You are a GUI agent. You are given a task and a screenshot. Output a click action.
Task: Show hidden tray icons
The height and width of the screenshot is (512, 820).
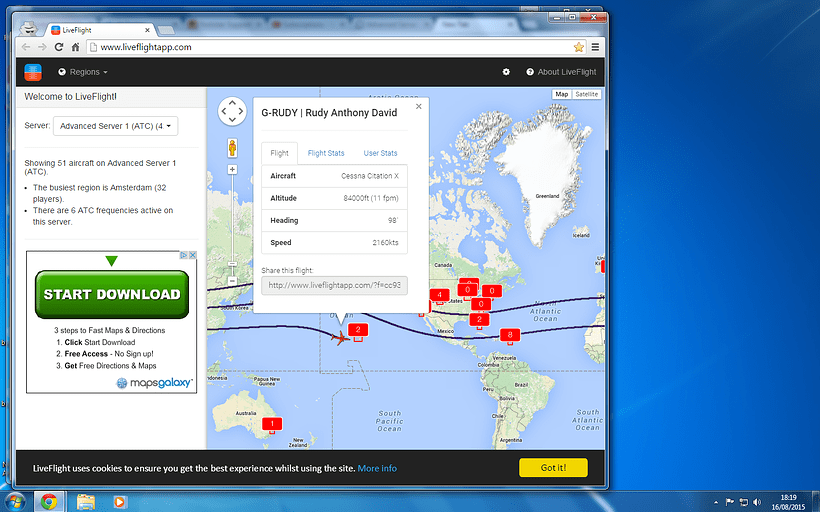[717, 502]
